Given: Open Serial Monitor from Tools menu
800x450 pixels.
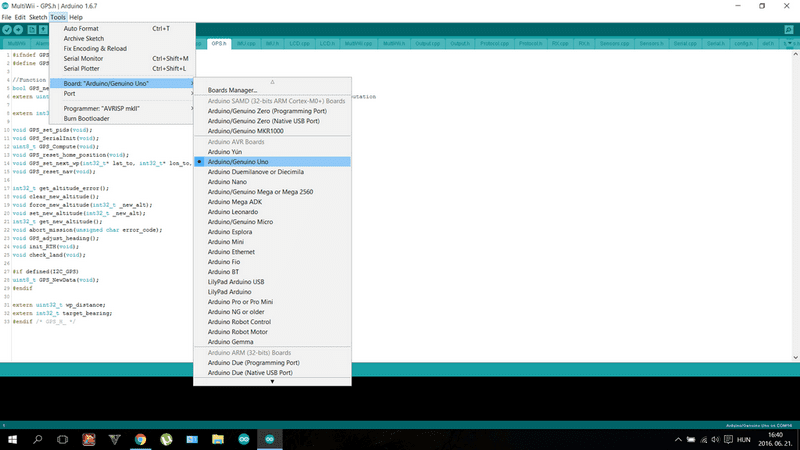Looking at the screenshot, I should point(122,59).
